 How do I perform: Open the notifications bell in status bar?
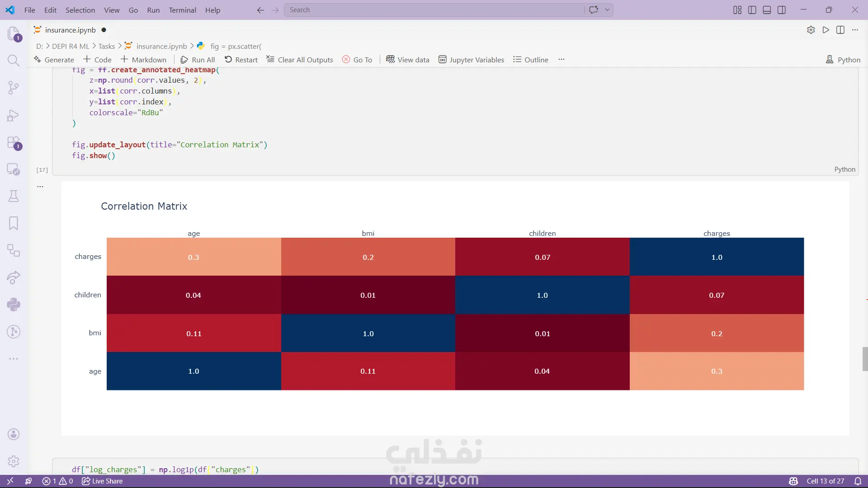tap(858, 481)
